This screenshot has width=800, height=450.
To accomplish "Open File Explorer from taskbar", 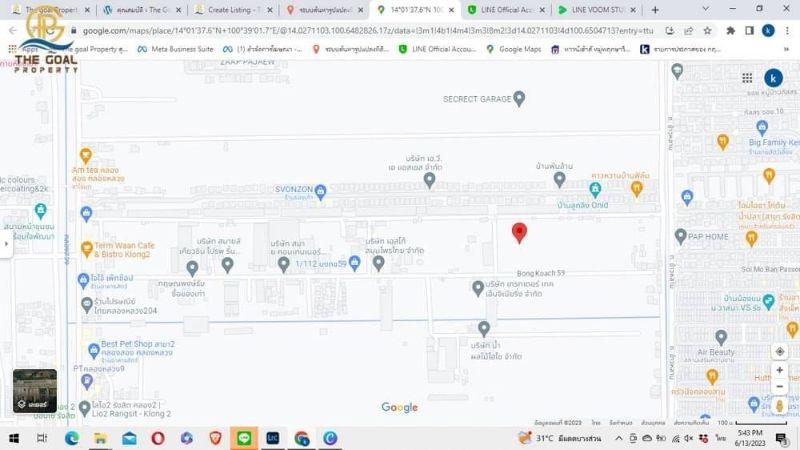I will pos(101,438).
